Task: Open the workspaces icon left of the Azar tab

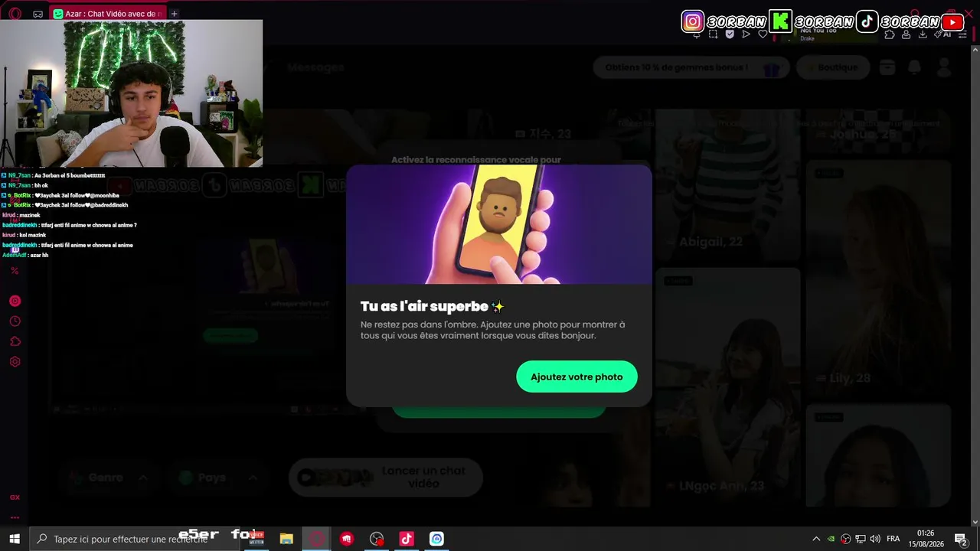Action: (38, 14)
